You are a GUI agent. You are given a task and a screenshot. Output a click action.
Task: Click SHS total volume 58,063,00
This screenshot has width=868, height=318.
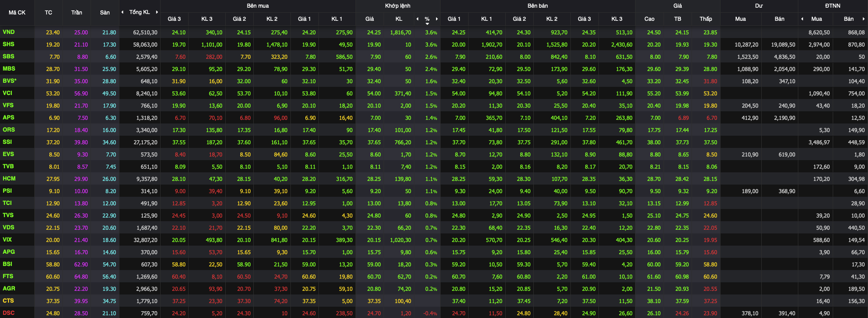(x=145, y=45)
